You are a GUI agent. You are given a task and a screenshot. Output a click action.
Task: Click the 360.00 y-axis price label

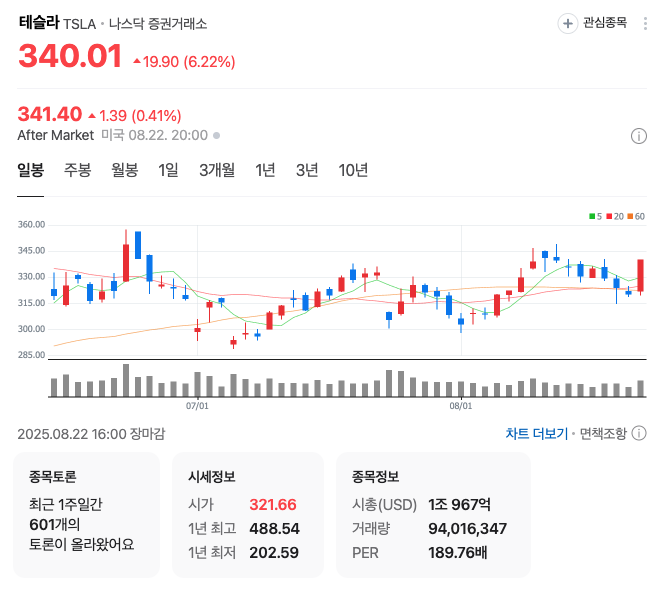point(31,224)
